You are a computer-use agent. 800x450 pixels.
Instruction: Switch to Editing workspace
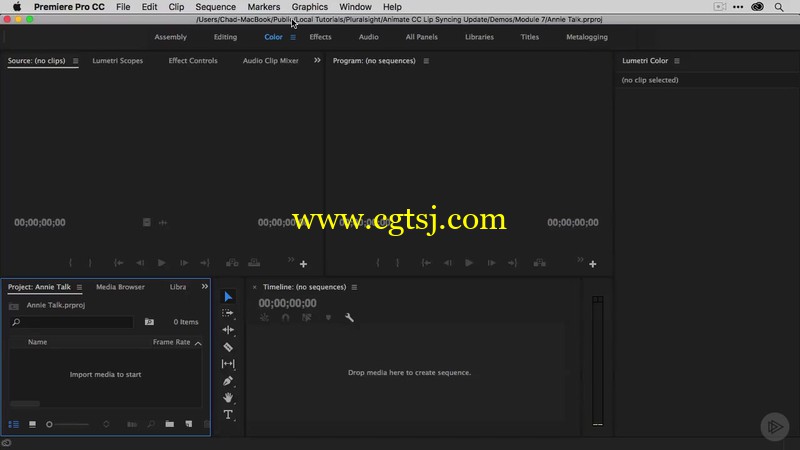pyautogui.click(x=226, y=37)
